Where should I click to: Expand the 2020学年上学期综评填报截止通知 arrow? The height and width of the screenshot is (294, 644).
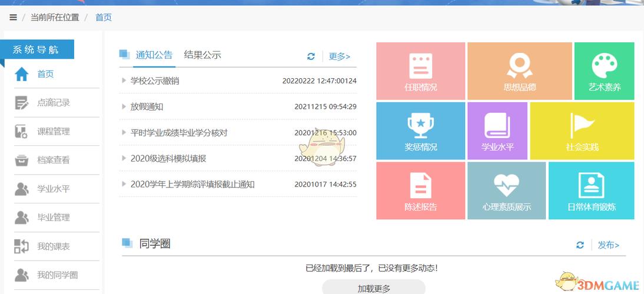tap(124, 184)
